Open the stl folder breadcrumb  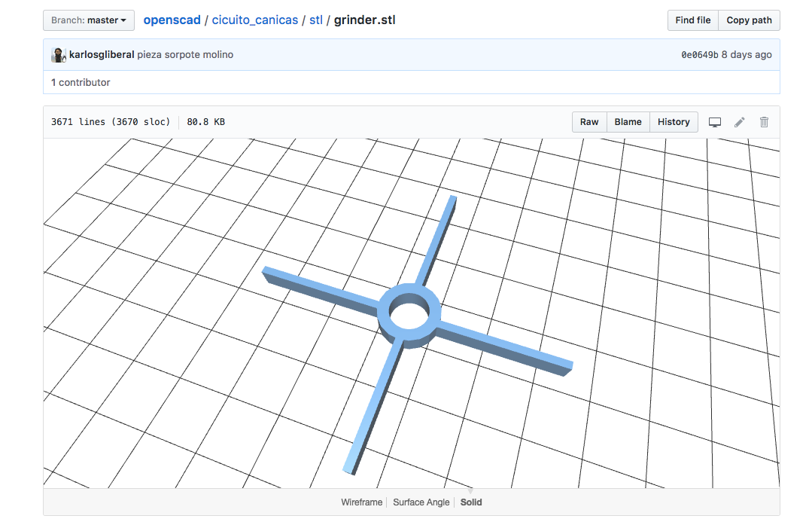tap(316, 20)
